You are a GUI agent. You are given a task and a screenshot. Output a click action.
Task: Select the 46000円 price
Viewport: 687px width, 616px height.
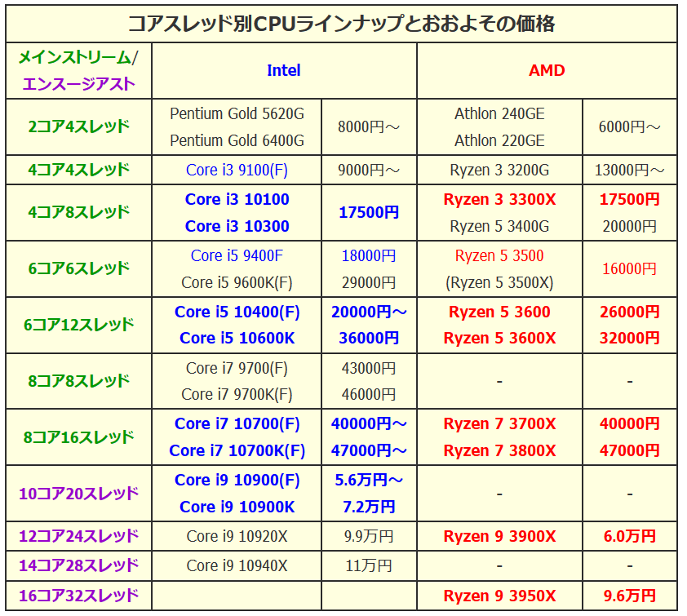[369, 394]
